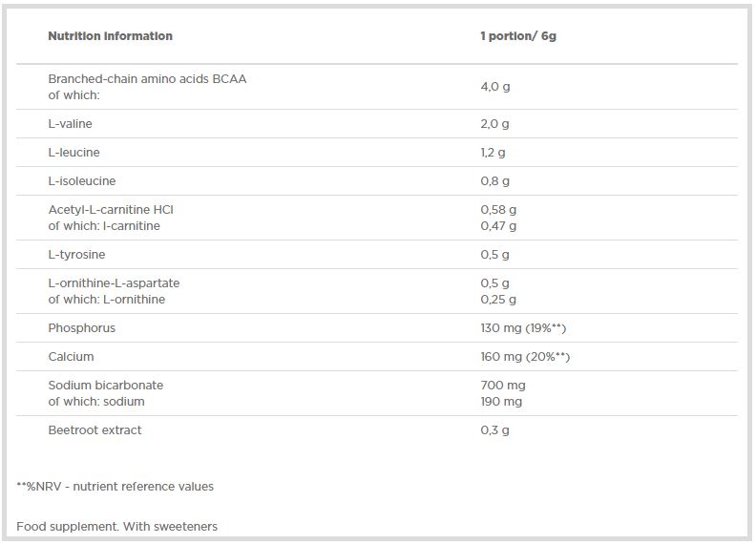Select the Branched-chain amino acids BCAA label
The height and width of the screenshot is (544, 756).
(x=147, y=79)
